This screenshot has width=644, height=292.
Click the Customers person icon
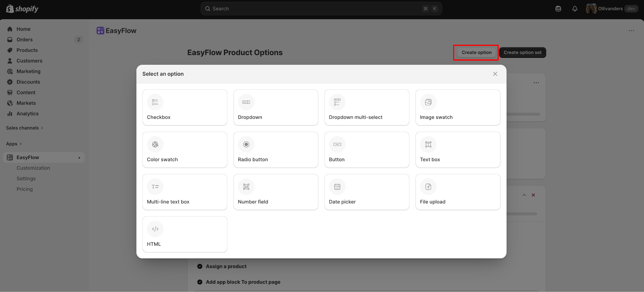click(10, 61)
